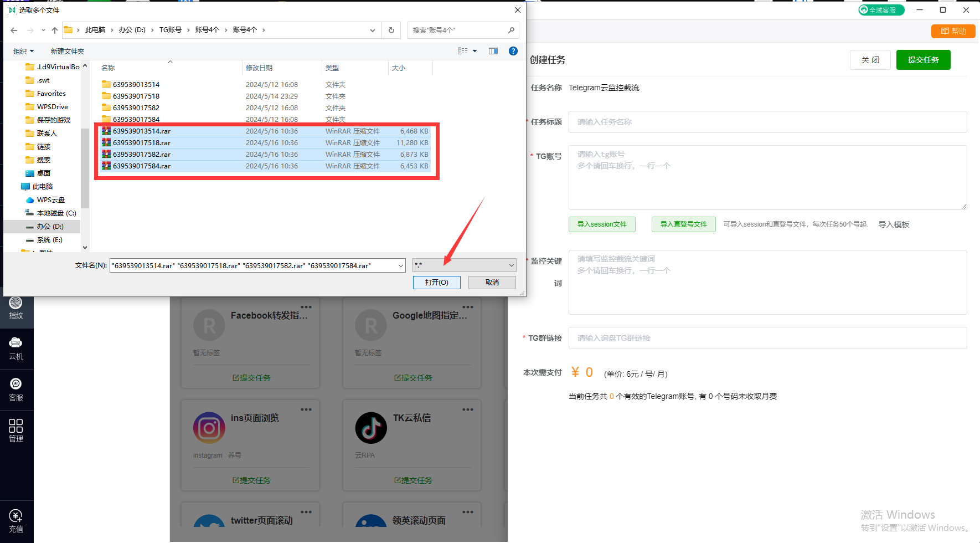The width and height of the screenshot is (980, 543).
Task: Open the 云机 sidebar icon
Action: coord(16,349)
